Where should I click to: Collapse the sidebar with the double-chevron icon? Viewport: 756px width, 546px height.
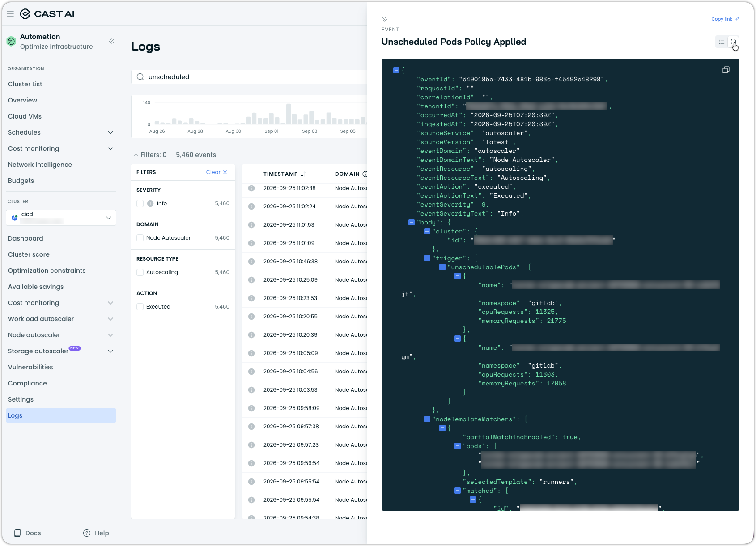[111, 41]
